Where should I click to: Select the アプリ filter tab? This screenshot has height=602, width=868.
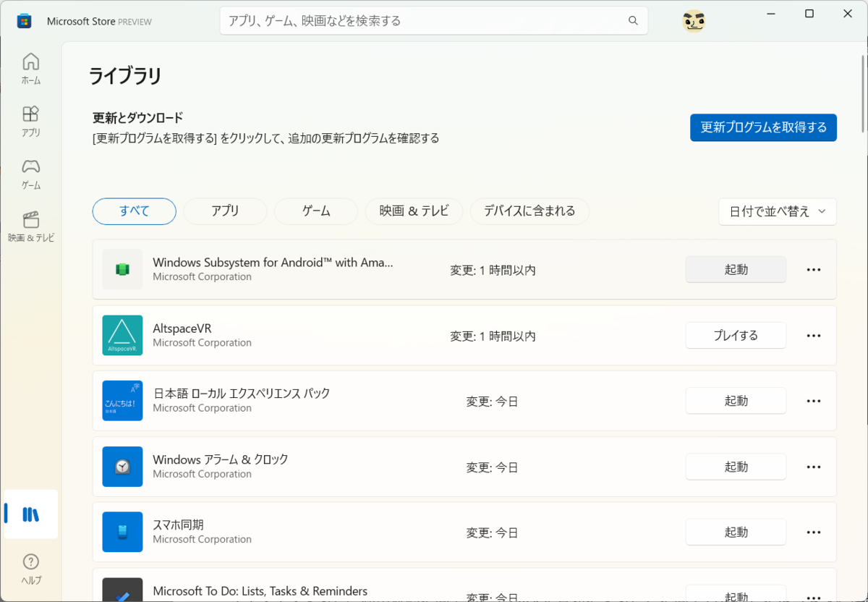coord(225,211)
